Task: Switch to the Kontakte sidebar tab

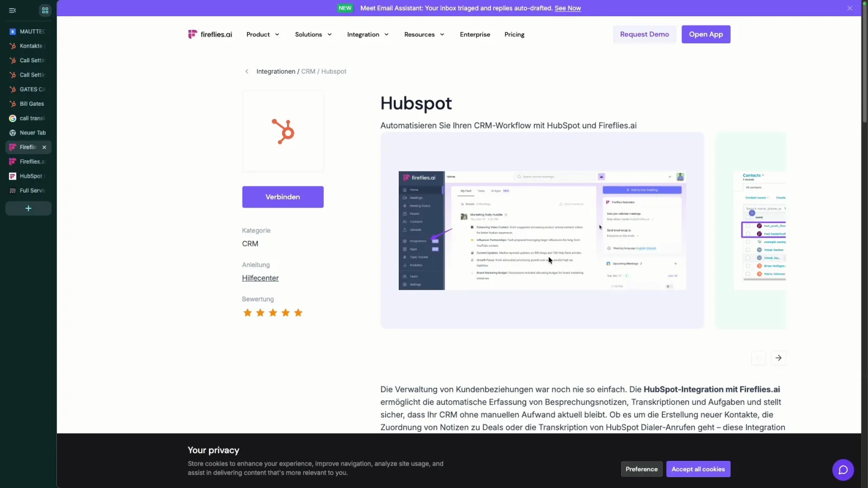Action: (x=28, y=46)
